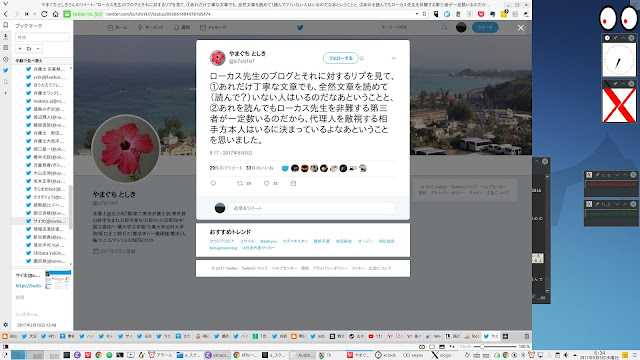Open the ホーム tab in the Twitter navigation

pyautogui.click(x=117, y=27)
